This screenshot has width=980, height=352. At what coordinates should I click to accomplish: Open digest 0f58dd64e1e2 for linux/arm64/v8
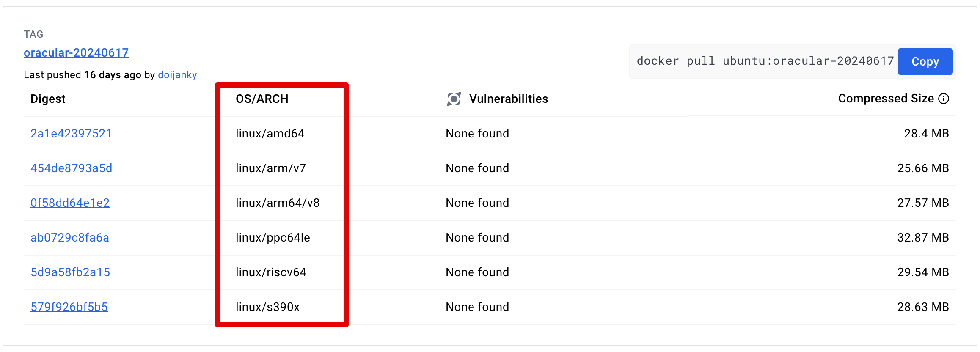coord(70,203)
